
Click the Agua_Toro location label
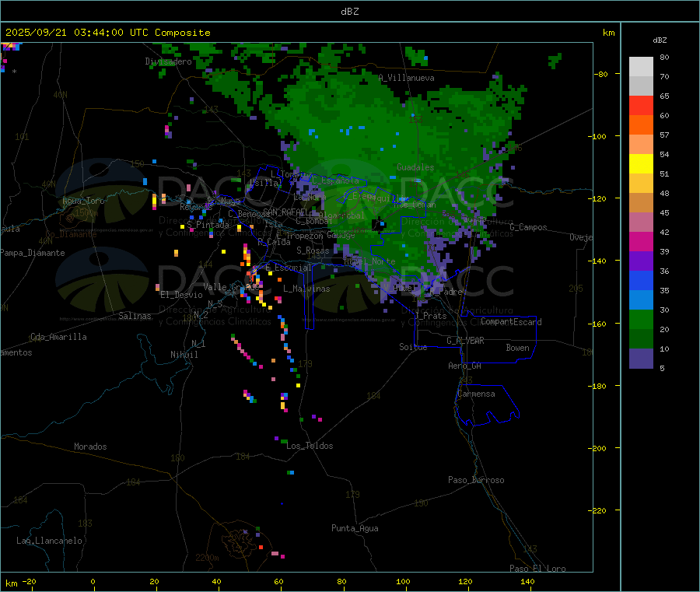point(83,201)
